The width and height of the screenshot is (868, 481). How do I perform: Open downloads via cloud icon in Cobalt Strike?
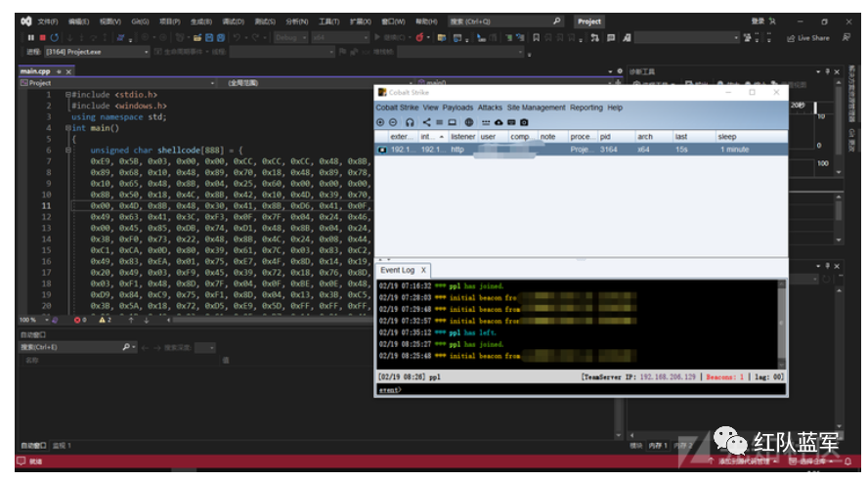pos(499,122)
